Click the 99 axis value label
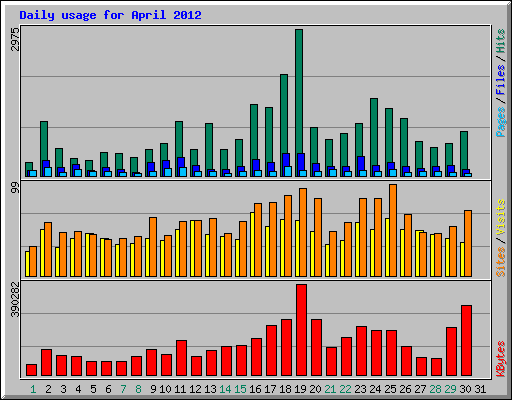 click(15, 188)
